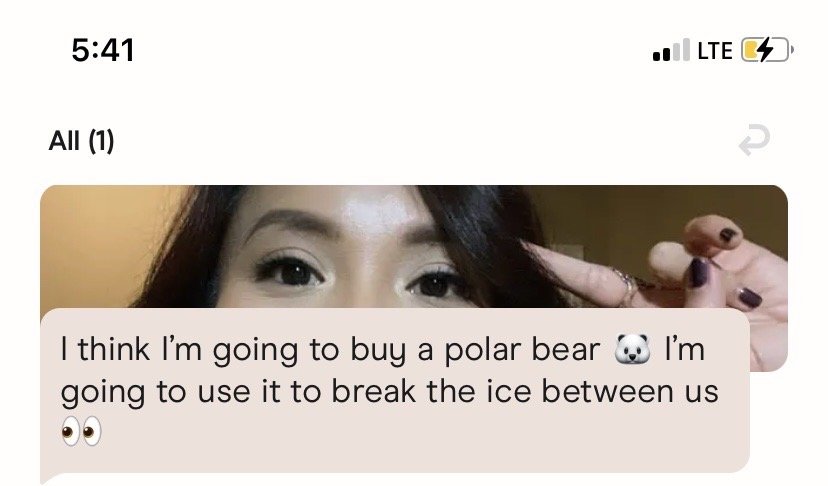The width and height of the screenshot is (828, 486).
Task: Tap the cellular signal bars
Action: coord(671,50)
